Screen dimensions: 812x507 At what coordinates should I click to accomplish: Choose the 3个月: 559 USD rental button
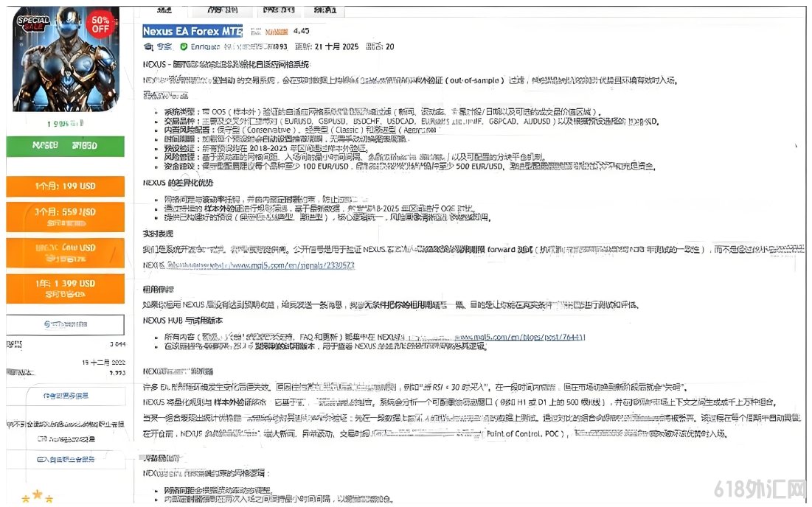65,217
